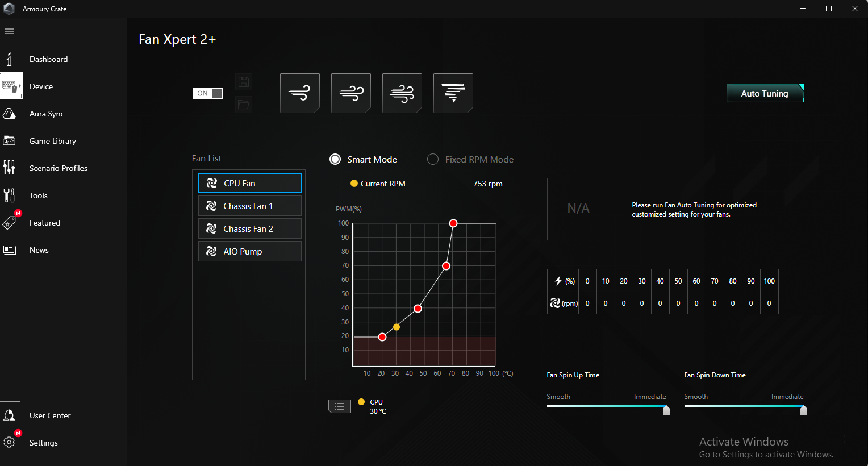Select CPU Fan in the fan list
This screenshot has width=868, height=466.
pyautogui.click(x=250, y=183)
